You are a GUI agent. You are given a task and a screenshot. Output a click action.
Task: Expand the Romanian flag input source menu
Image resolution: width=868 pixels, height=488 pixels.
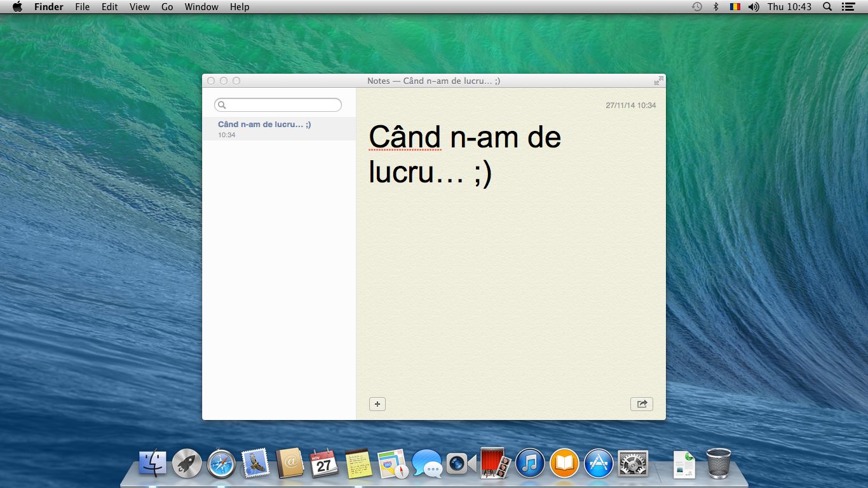pos(735,7)
